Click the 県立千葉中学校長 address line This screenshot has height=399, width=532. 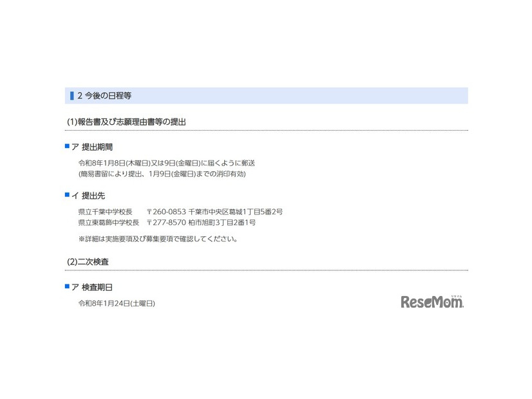point(180,211)
